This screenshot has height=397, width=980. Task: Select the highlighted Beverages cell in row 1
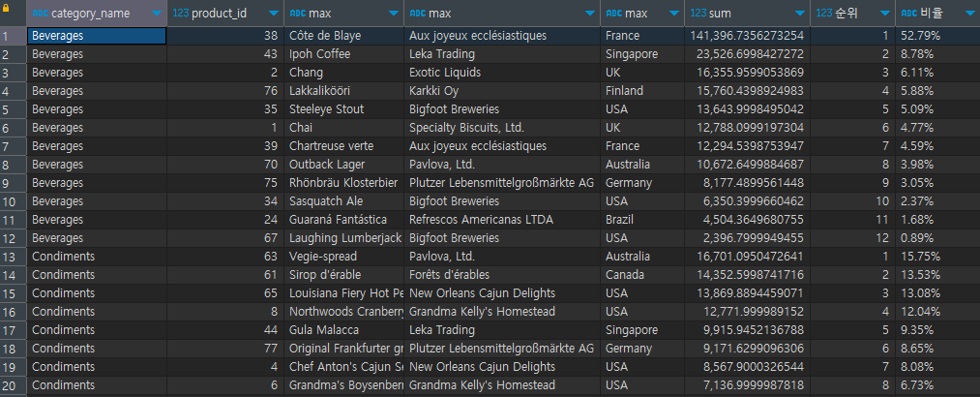pos(97,36)
